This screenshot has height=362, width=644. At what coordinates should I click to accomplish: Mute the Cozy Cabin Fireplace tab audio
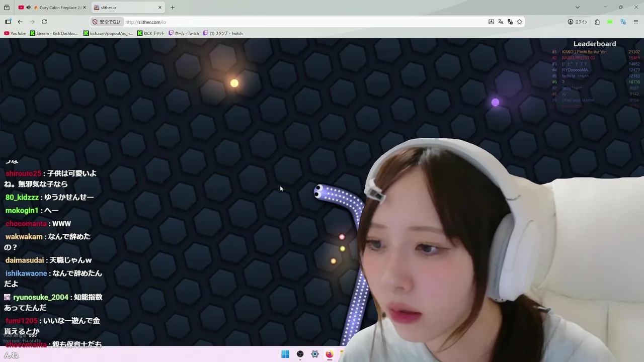coord(28,8)
